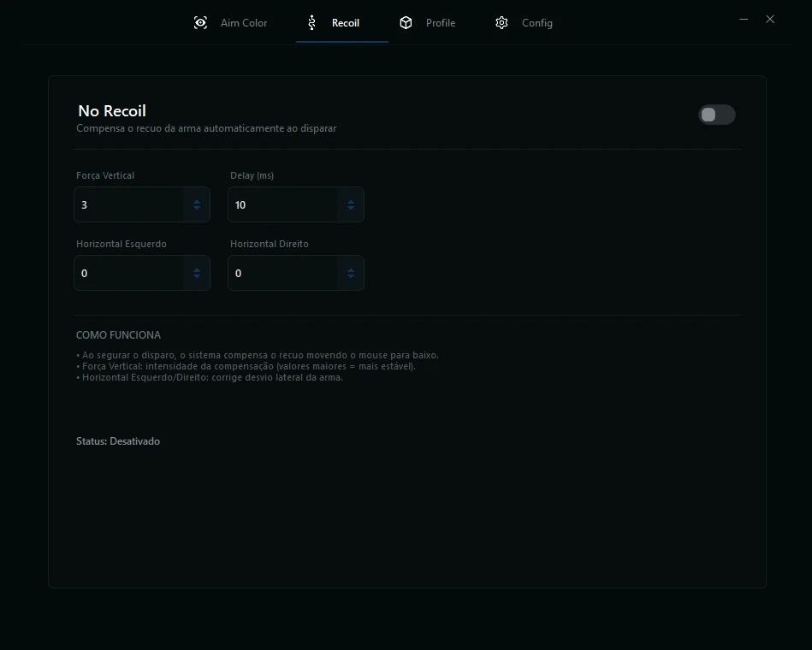The height and width of the screenshot is (650, 812).
Task: Click the Aim Color target eye icon
Action: 200,23
